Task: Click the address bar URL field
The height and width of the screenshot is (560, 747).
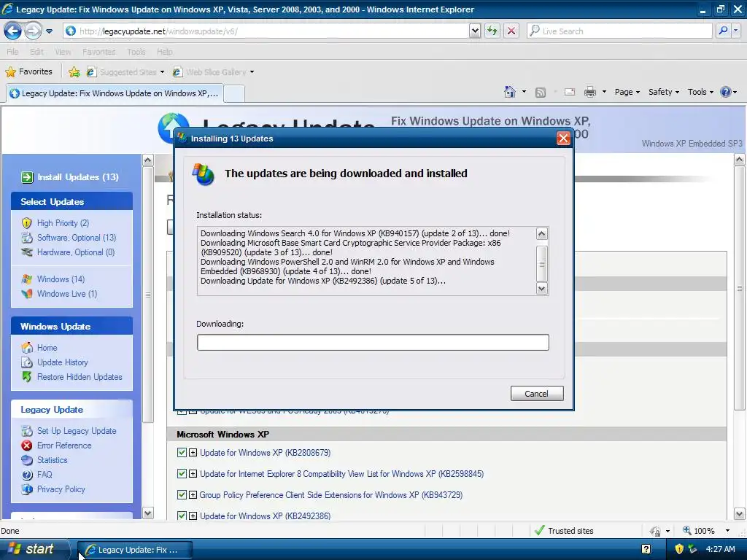Action: 267,31
